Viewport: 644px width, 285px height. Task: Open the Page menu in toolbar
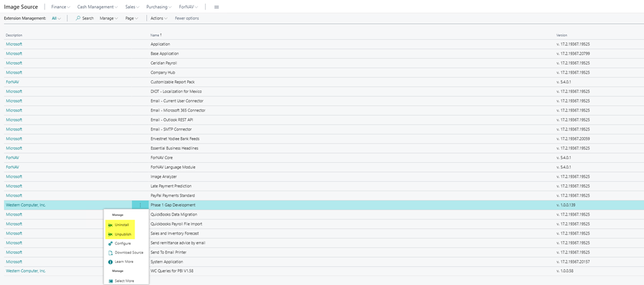click(131, 18)
